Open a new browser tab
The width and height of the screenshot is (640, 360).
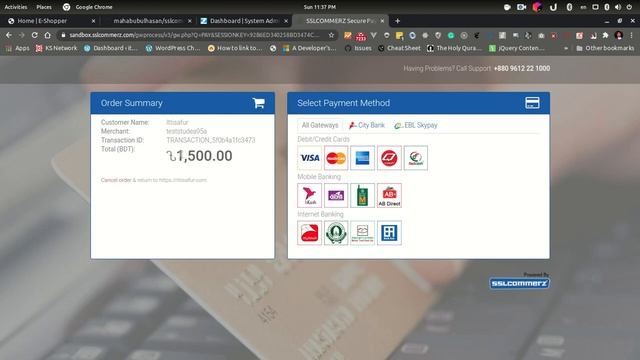[x=398, y=21]
